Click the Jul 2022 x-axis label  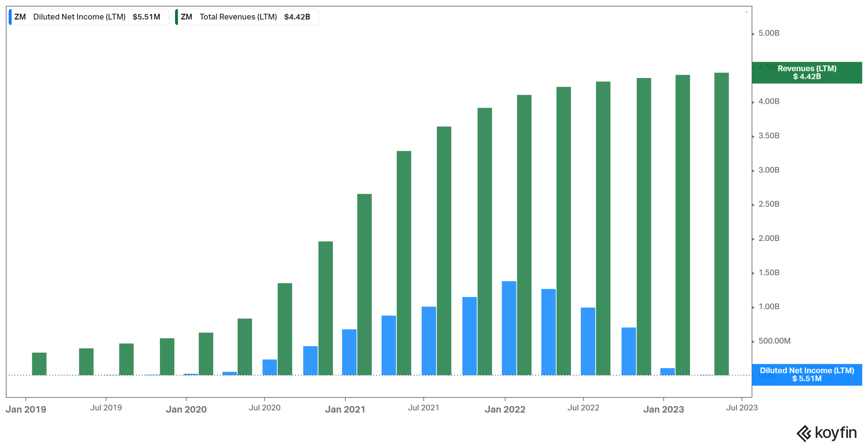pos(583,408)
